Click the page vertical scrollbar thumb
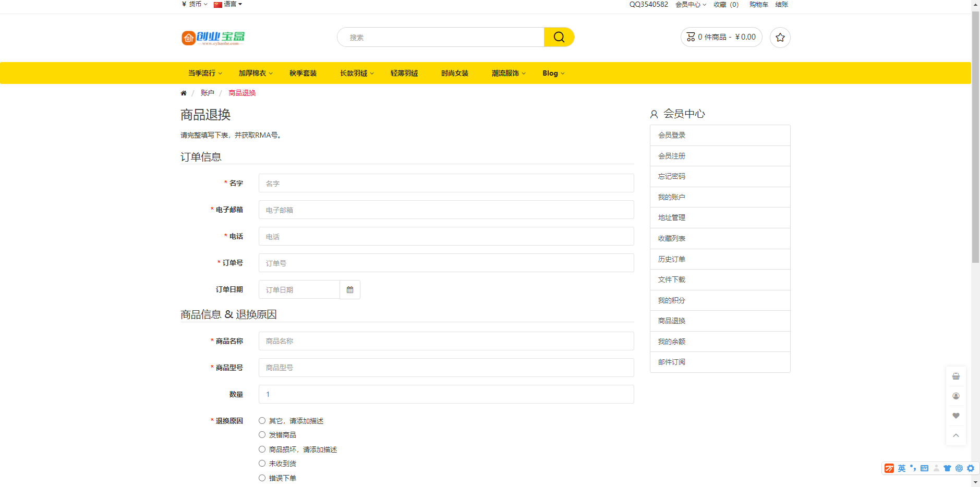 975,137
